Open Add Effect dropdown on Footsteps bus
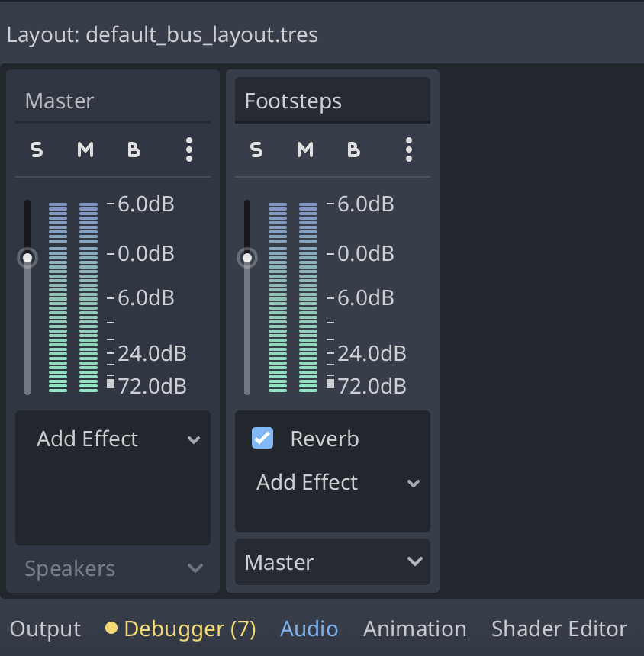Image resolution: width=644 pixels, height=656 pixels. (333, 483)
